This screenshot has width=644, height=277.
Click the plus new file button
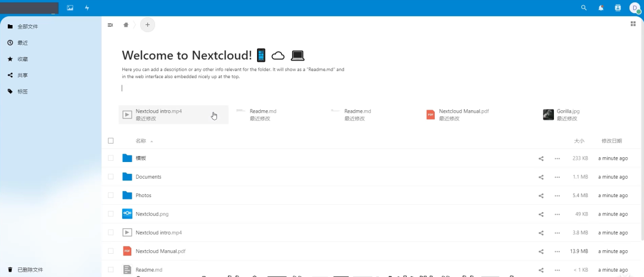[147, 25]
